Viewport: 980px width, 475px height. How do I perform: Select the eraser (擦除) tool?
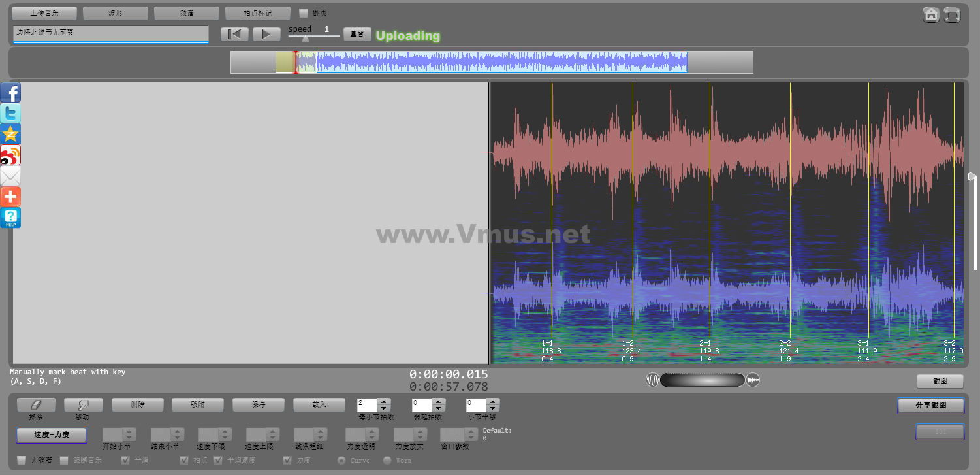(36, 405)
